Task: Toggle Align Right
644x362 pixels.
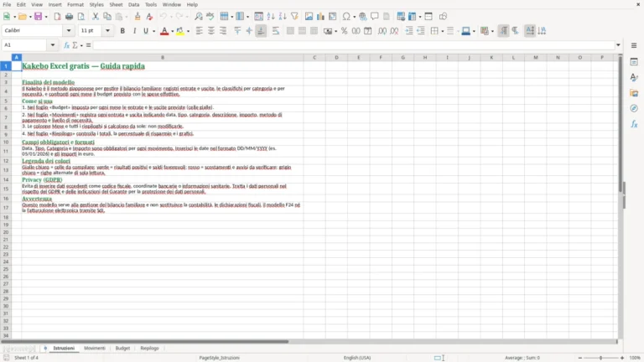Action: click(x=223, y=31)
